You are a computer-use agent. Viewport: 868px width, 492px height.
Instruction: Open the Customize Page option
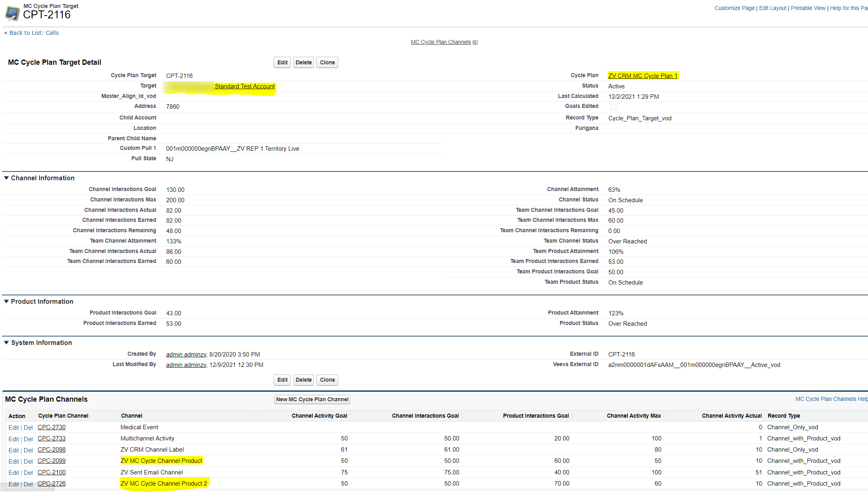[x=734, y=8]
